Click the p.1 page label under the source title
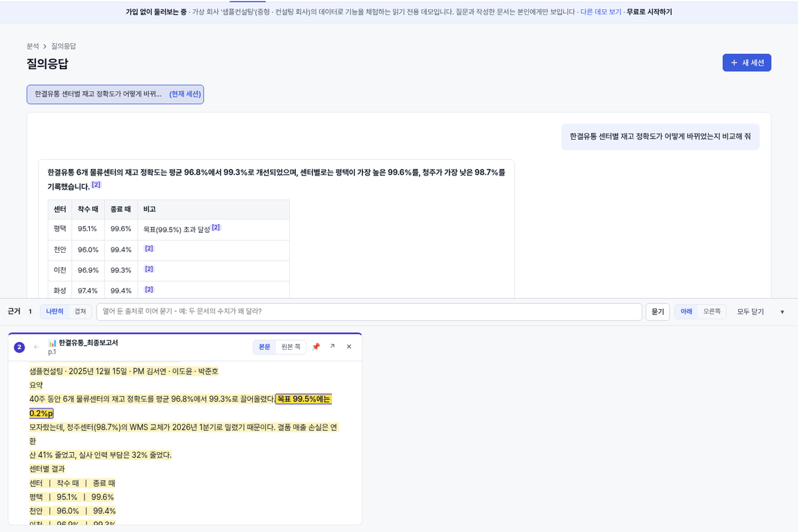This screenshot has height=532, width=798. point(52,352)
